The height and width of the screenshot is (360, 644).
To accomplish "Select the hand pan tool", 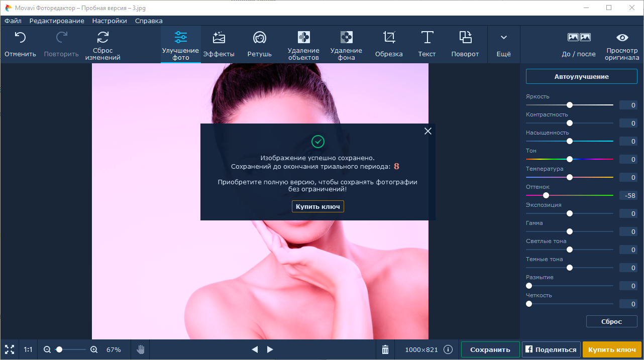I will (141, 349).
